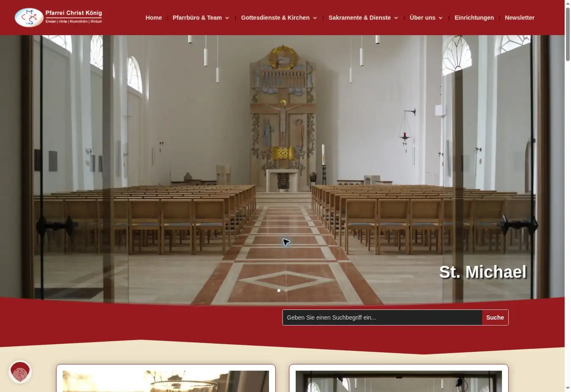Expand the Sakramente & Dienste chevron
Screen dimensions: 571x392
pyautogui.click(x=396, y=18)
